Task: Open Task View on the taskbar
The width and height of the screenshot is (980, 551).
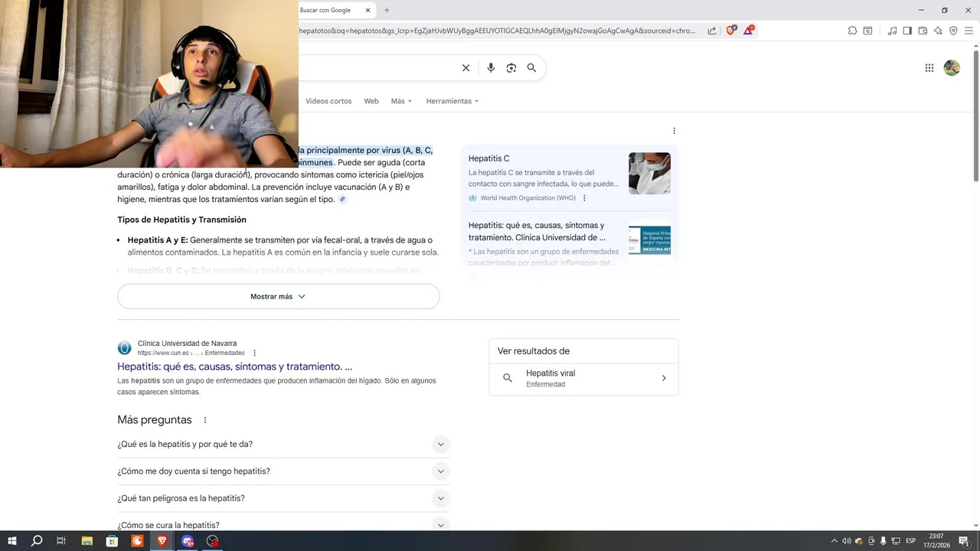Action: click(x=61, y=541)
